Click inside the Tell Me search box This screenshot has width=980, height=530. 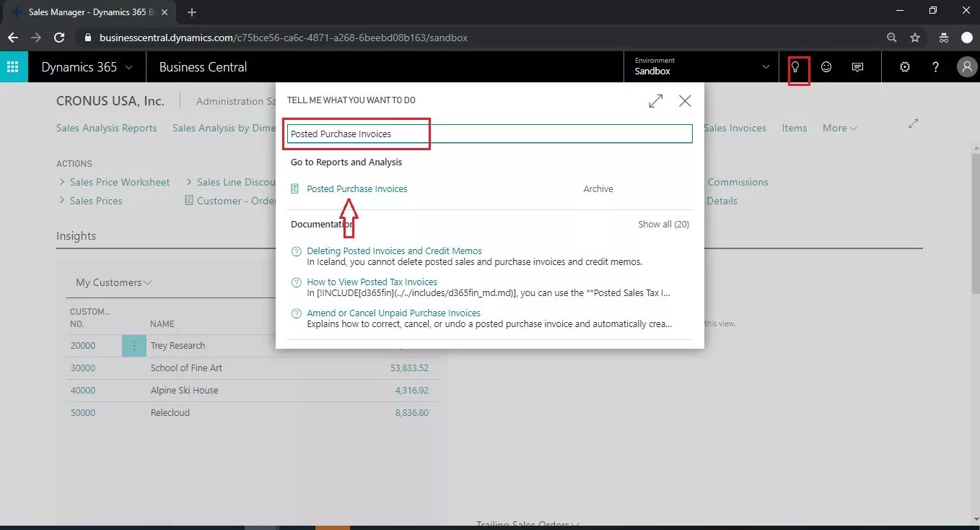489,134
